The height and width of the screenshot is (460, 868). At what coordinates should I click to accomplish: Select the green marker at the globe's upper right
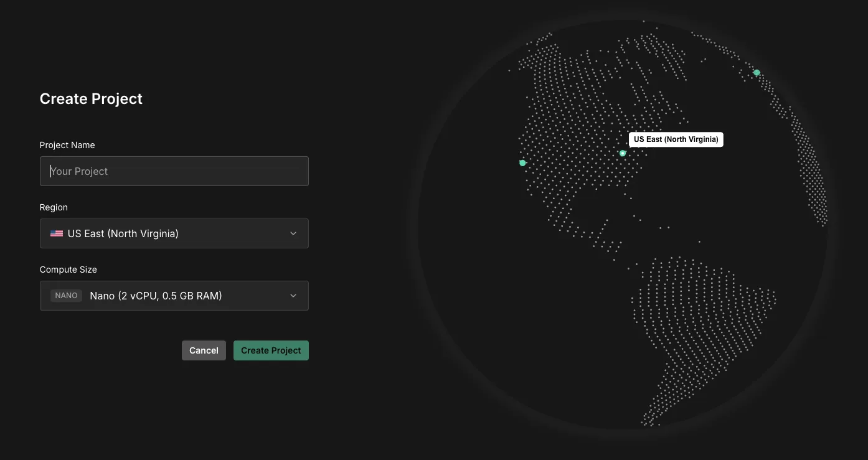pos(757,73)
